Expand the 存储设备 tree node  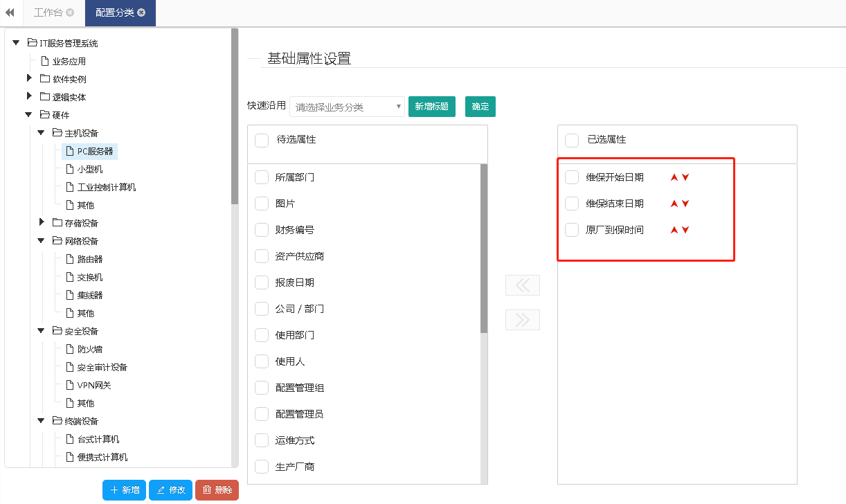click(42, 222)
